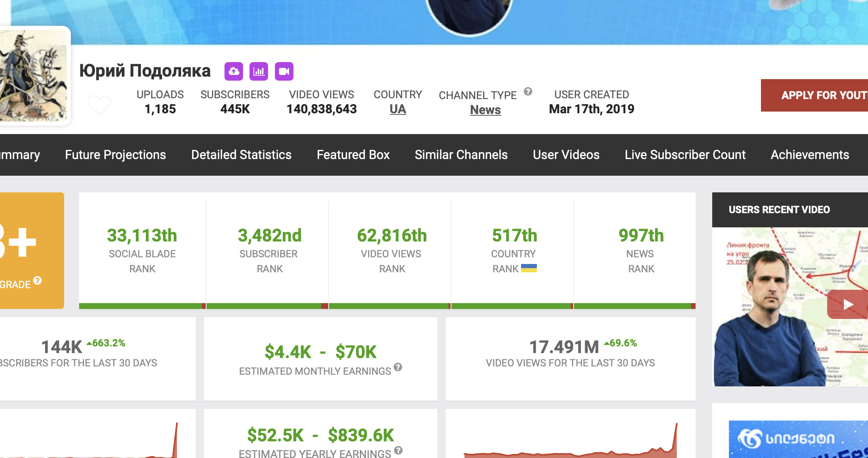Click the Users Recent Video header
Image resolution: width=868 pixels, height=458 pixels.
[x=790, y=210]
